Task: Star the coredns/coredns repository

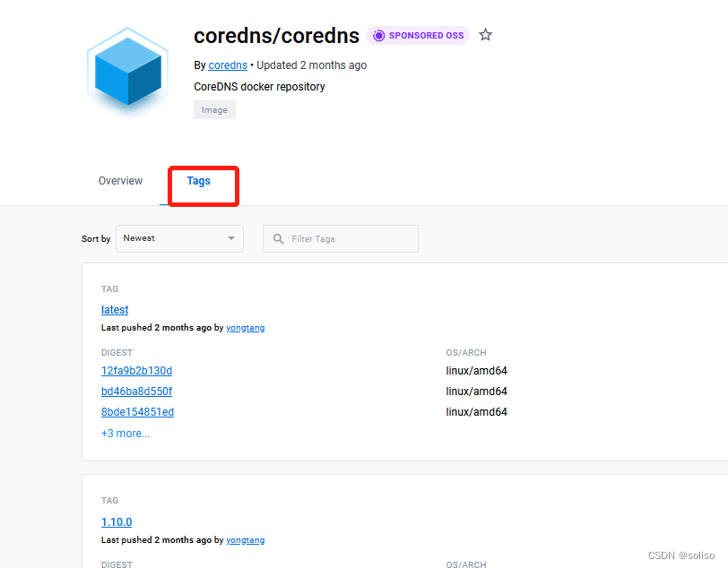Action: 485,35
